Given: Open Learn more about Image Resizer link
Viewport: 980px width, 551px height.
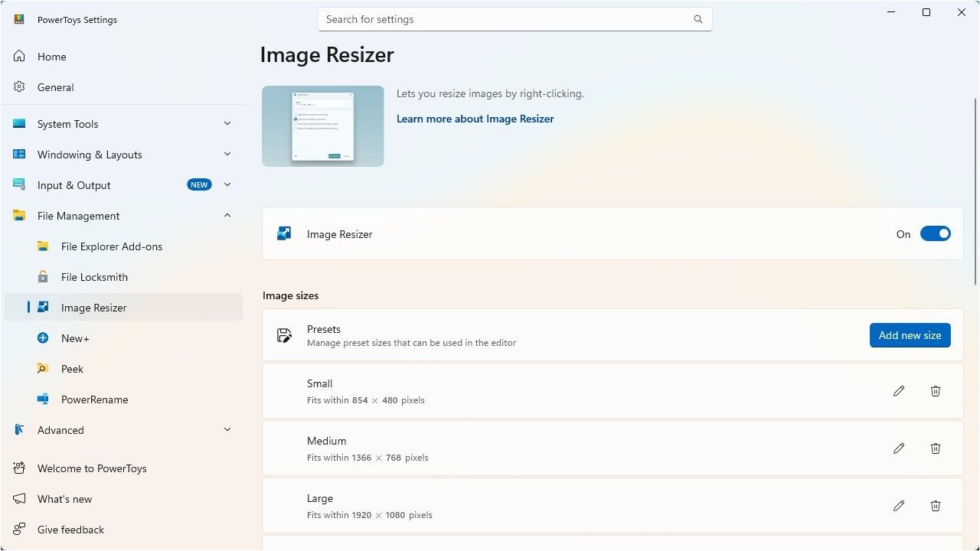Looking at the screenshot, I should click(x=475, y=119).
